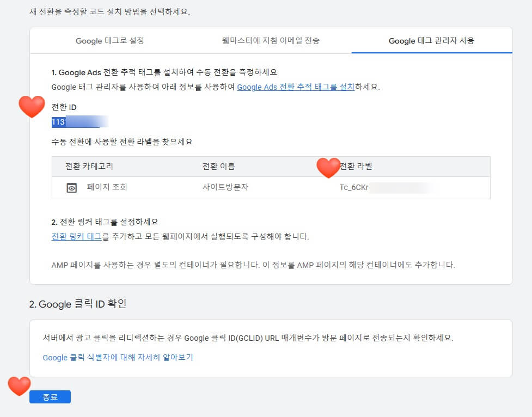The image size is (532, 417).
Task: Open Google 클릭 식별자에 대해 자세히 알아보기 link
Action: click(x=118, y=357)
